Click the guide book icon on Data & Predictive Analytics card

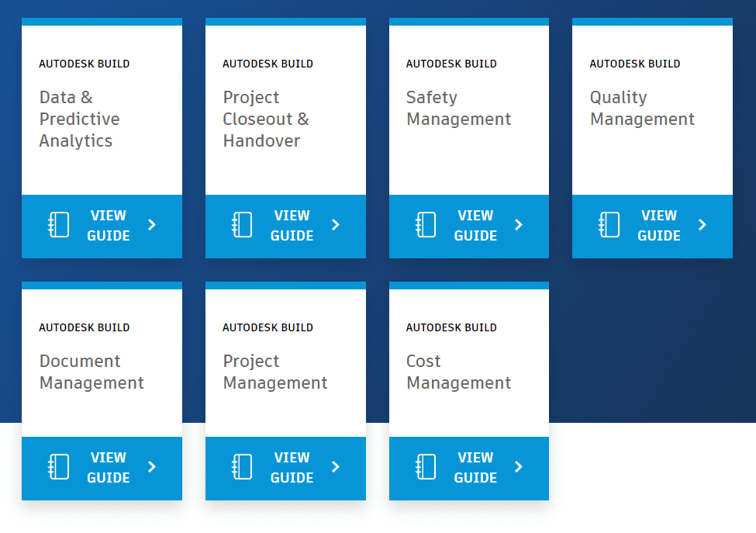point(58,225)
